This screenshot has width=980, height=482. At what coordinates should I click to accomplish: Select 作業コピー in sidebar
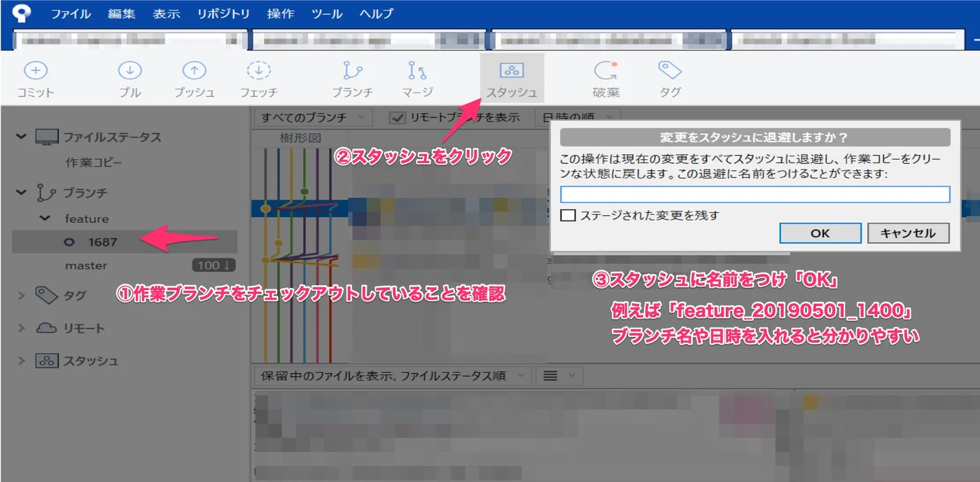(94, 162)
